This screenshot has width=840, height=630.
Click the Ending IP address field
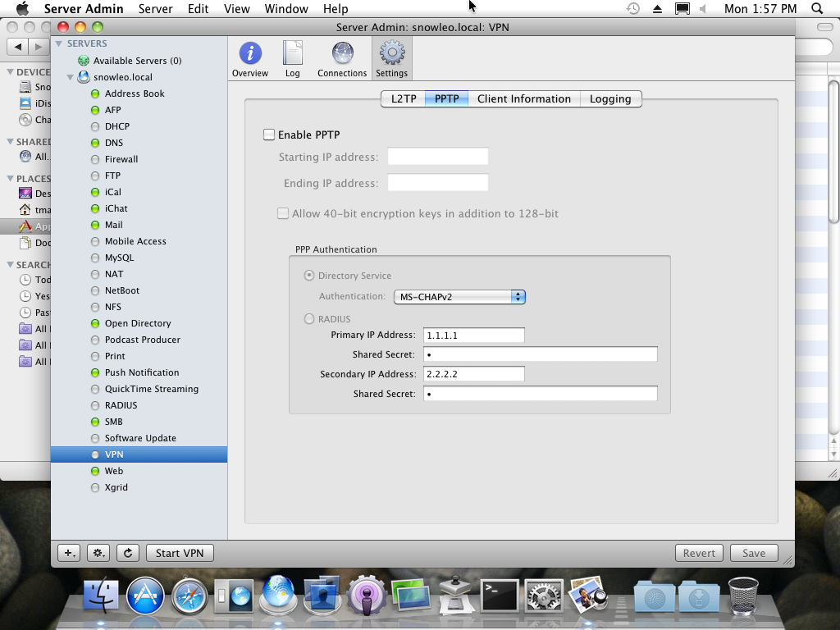tap(438, 183)
